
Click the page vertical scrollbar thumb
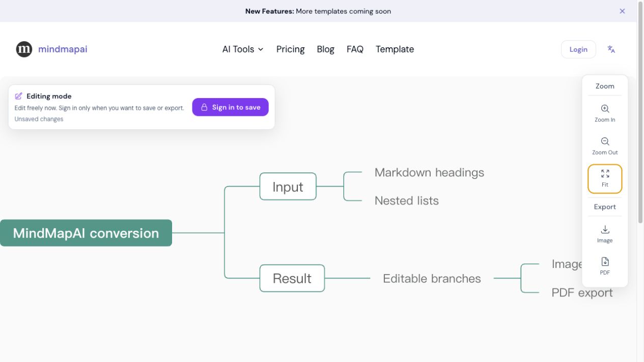point(640,112)
